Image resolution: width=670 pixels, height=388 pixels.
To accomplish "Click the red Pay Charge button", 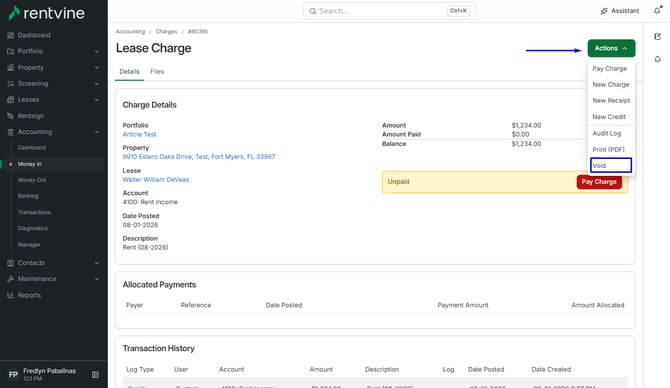I will (599, 182).
